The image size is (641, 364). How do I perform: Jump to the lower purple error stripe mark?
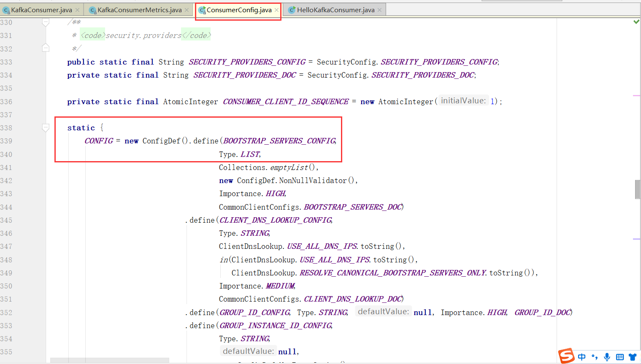click(637, 239)
